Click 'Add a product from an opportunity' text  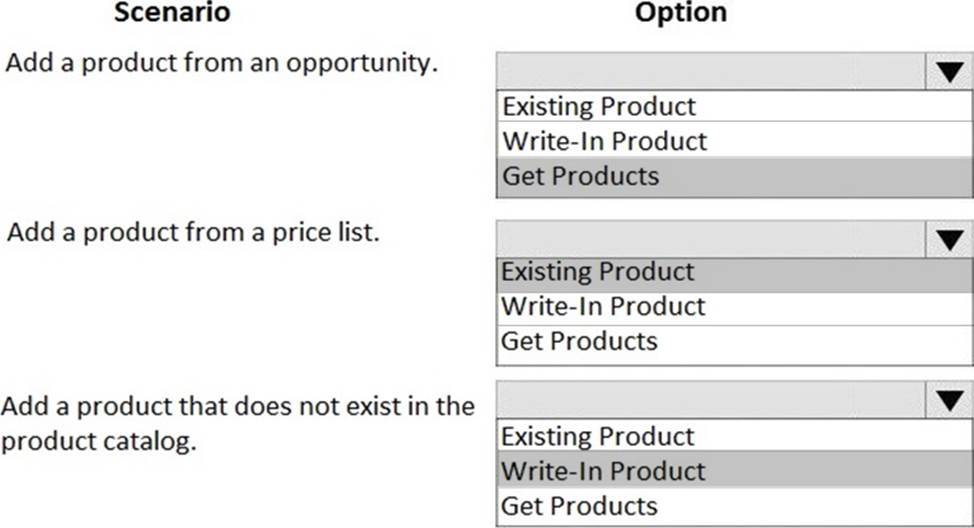click(222, 63)
